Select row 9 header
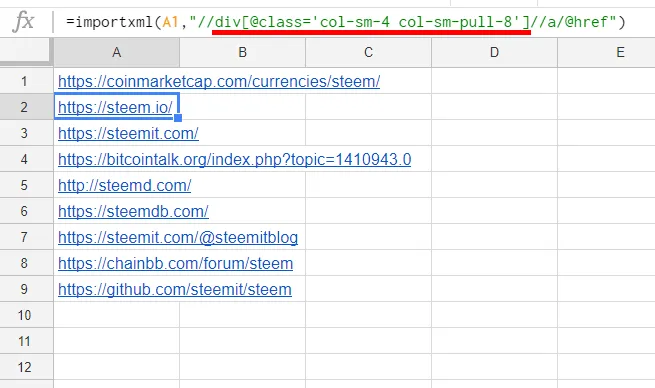The width and height of the screenshot is (655, 388). point(24,289)
